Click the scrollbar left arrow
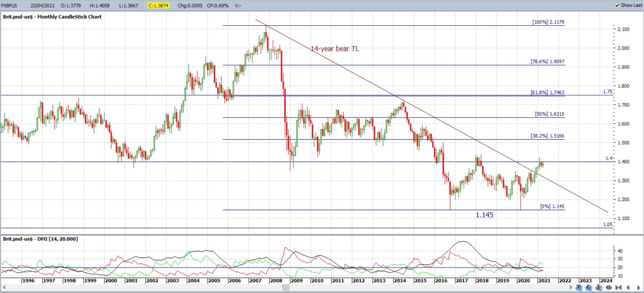Screen dimensions: 644x293 pos(4,287)
